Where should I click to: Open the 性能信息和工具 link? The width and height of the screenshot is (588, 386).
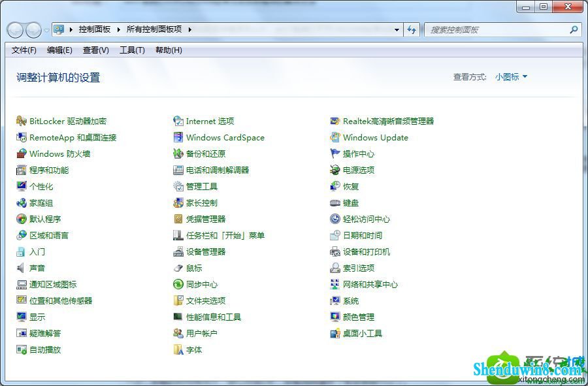point(214,317)
